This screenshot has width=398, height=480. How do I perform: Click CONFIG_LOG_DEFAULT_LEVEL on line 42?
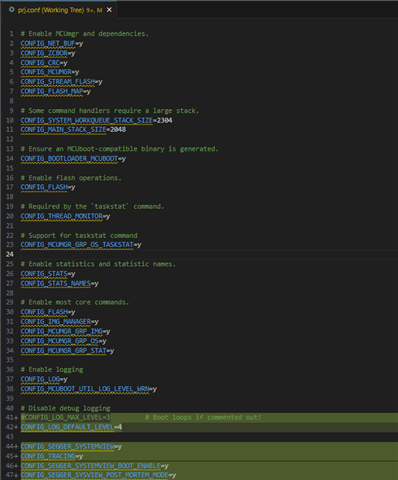[67, 427]
